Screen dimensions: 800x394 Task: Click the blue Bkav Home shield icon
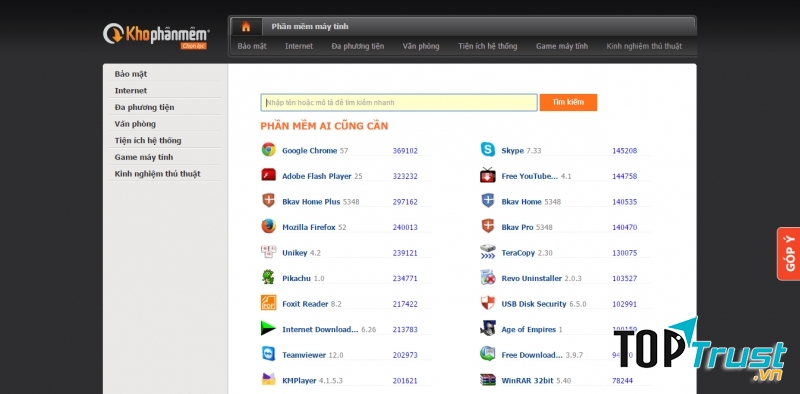(x=488, y=201)
